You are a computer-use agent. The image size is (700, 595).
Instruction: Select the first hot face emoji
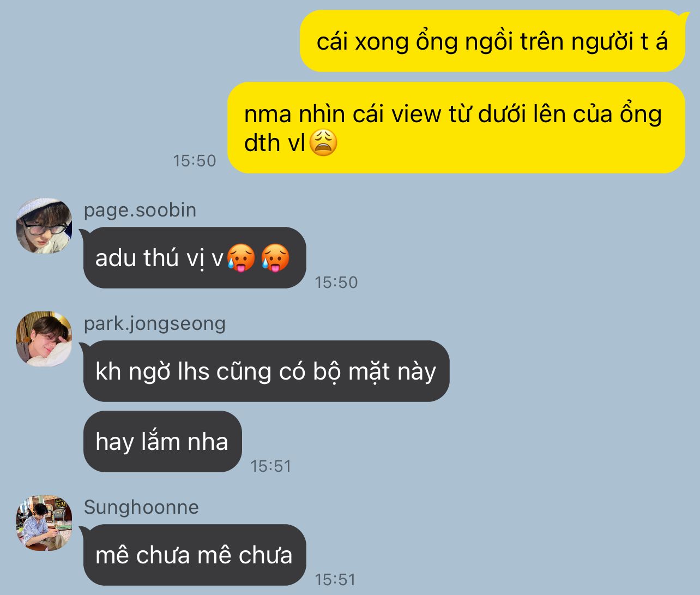click(x=241, y=258)
